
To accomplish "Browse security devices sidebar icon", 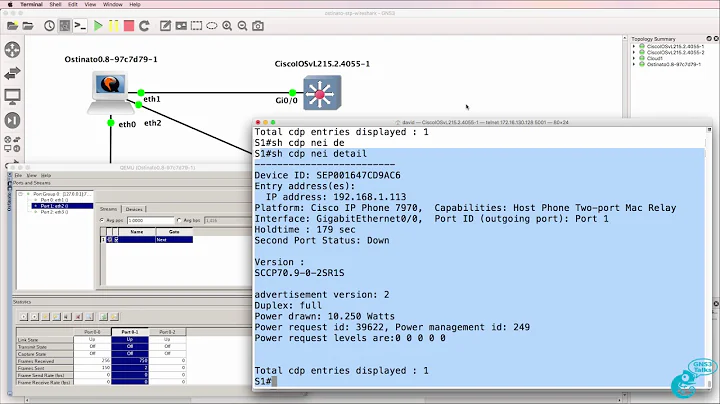I will click(12, 120).
